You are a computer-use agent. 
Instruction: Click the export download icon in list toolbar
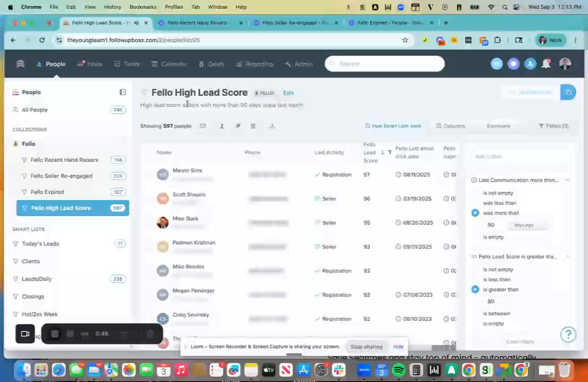272,126
